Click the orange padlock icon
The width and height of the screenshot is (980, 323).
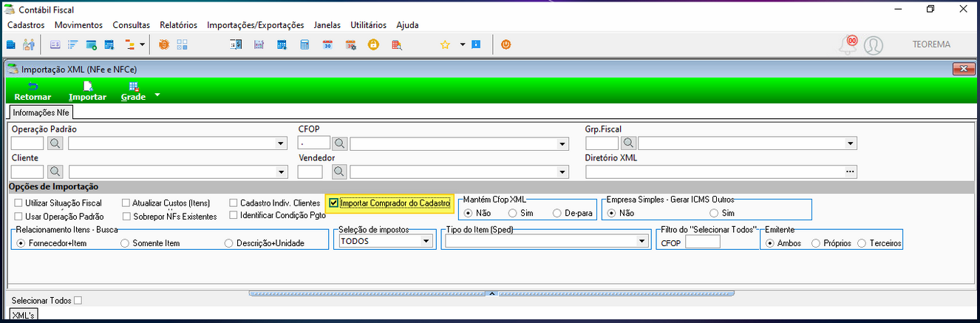pos(374,44)
